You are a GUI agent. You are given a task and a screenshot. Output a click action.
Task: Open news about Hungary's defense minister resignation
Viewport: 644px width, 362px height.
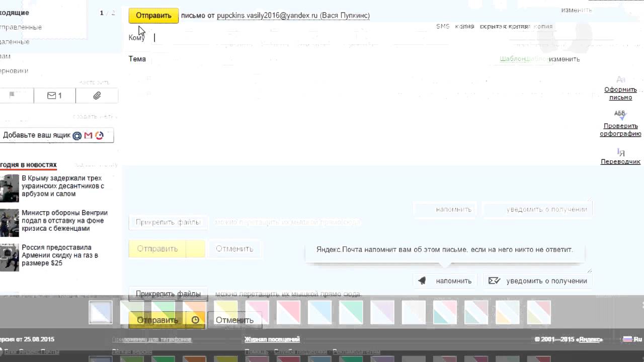(x=64, y=221)
